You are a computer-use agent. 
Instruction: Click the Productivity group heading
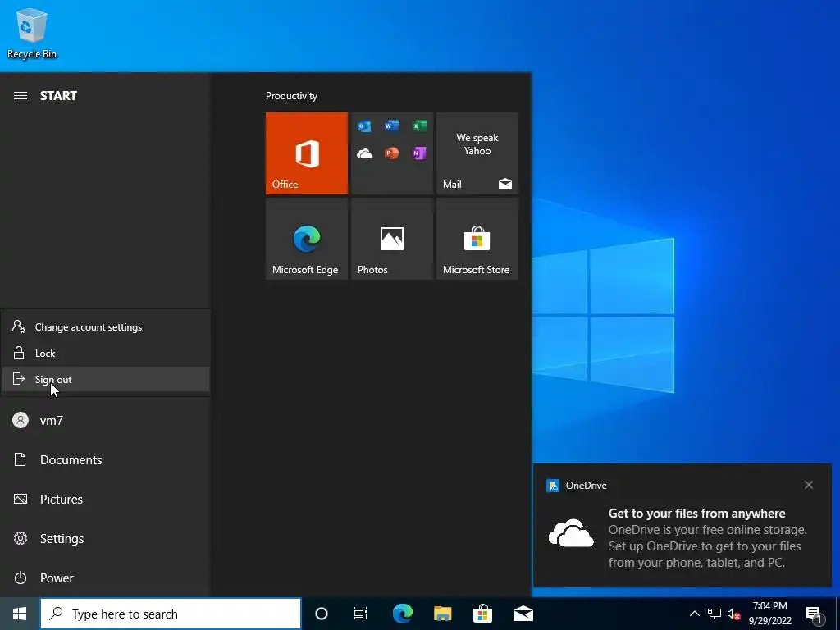291,96
